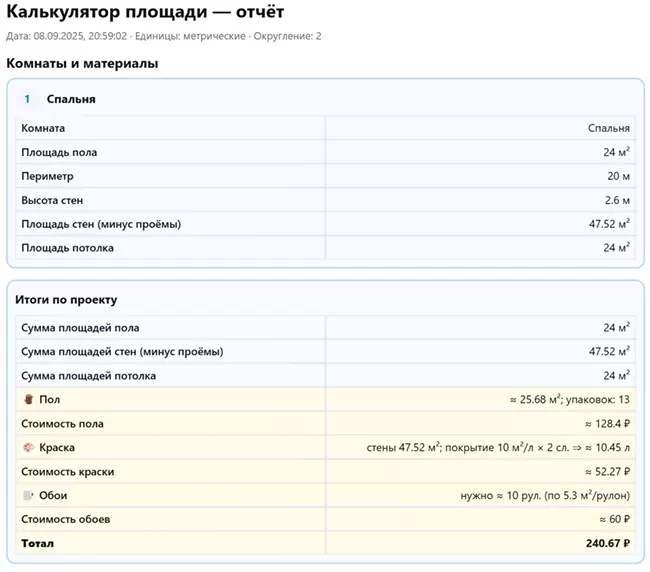Click the 2.6 м wall height value
The image size is (650, 572).
617,200
